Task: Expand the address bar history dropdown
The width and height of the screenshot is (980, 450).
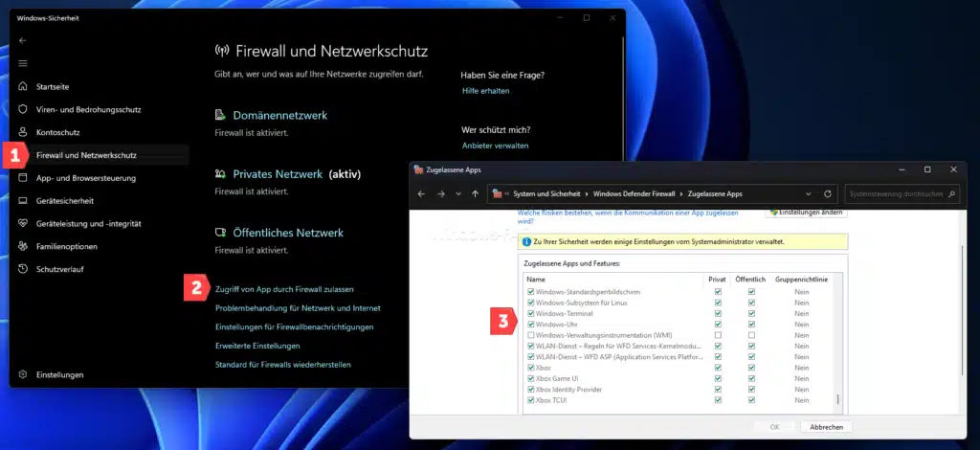Action: tap(809, 193)
